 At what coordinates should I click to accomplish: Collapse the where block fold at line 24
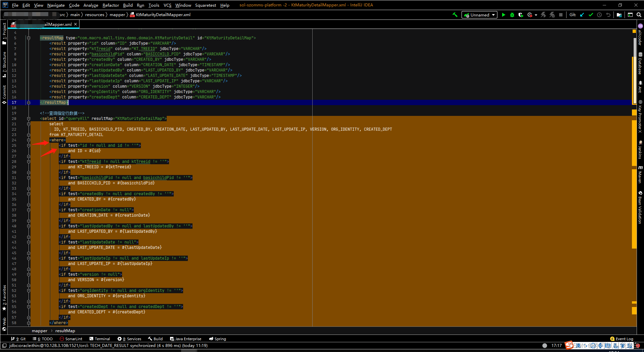click(29, 140)
